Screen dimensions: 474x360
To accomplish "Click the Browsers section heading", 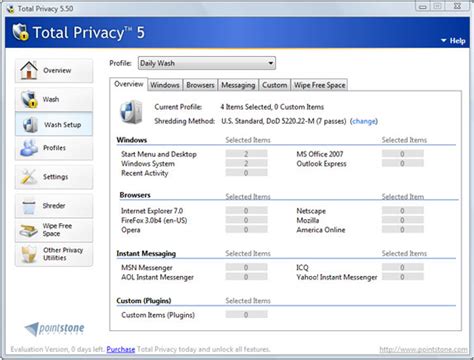I will click(x=135, y=195).
